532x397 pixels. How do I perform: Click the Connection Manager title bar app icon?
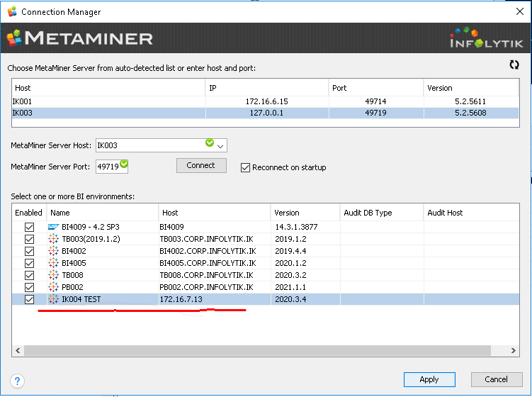[12, 11]
